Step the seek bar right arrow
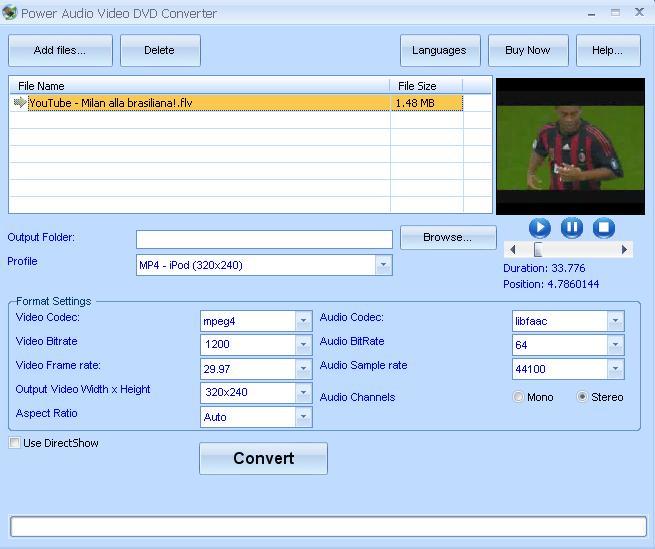The width and height of the screenshot is (655, 549). (x=624, y=249)
